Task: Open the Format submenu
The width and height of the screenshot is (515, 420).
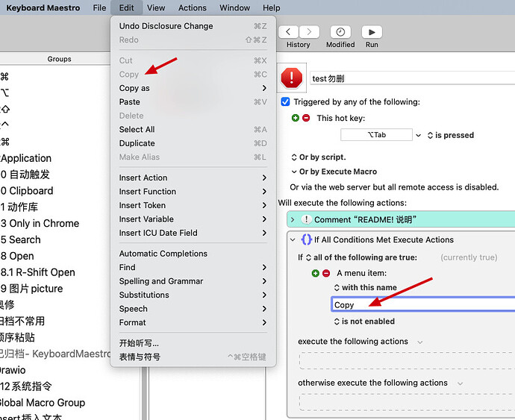Action: pos(193,322)
